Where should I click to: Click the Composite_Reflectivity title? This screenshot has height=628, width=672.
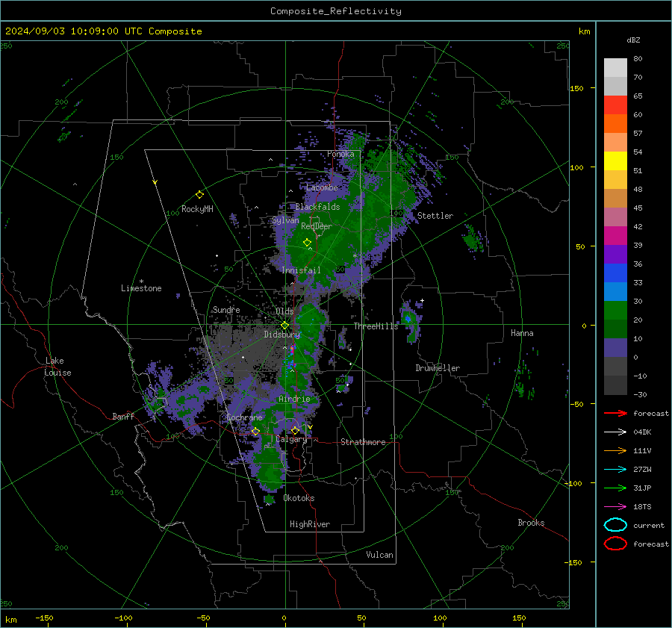click(335, 11)
